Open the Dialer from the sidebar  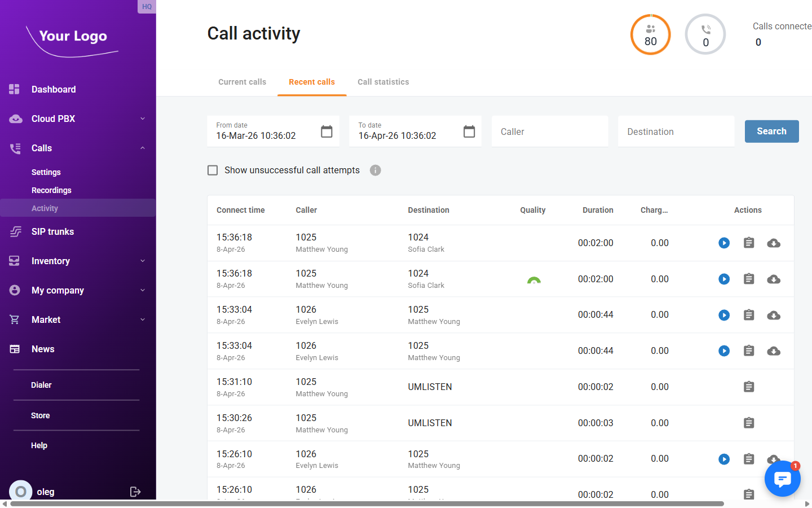click(x=41, y=384)
